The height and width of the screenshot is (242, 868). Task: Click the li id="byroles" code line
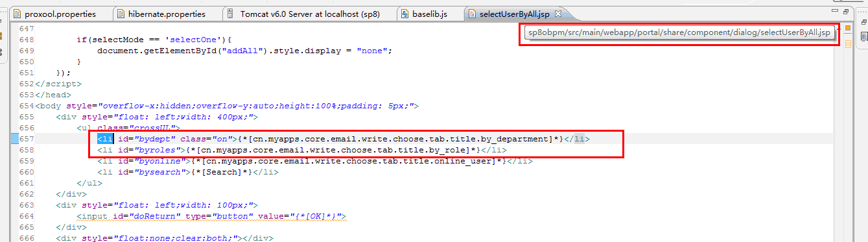[x=302, y=150]
